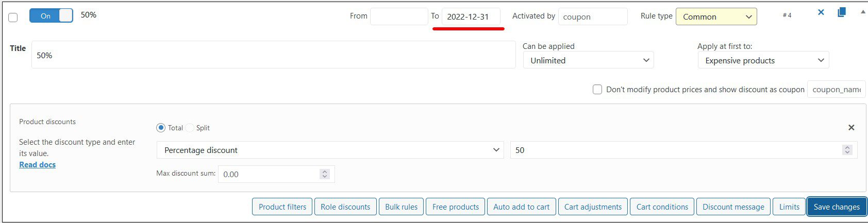868x223 pixels.
Task: Open the Can be applied dropdown
Action: tap(588, 60)
